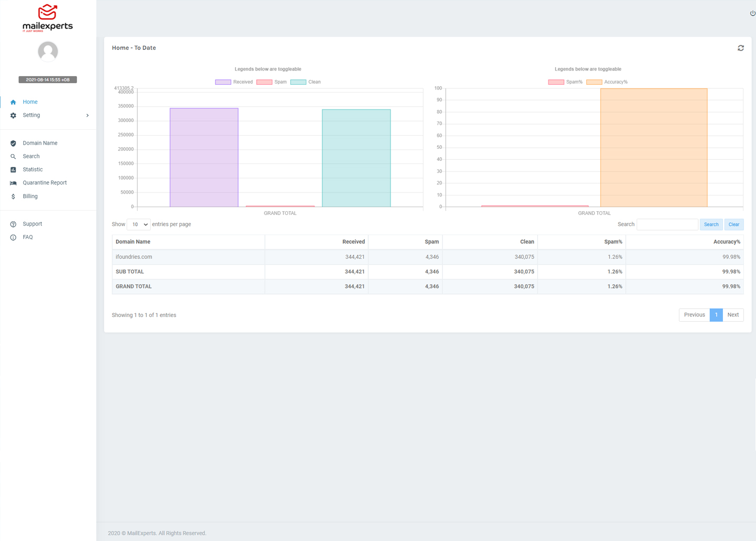Click the Billing dollar sign icon
756x541 pixels.
(13, 197)
